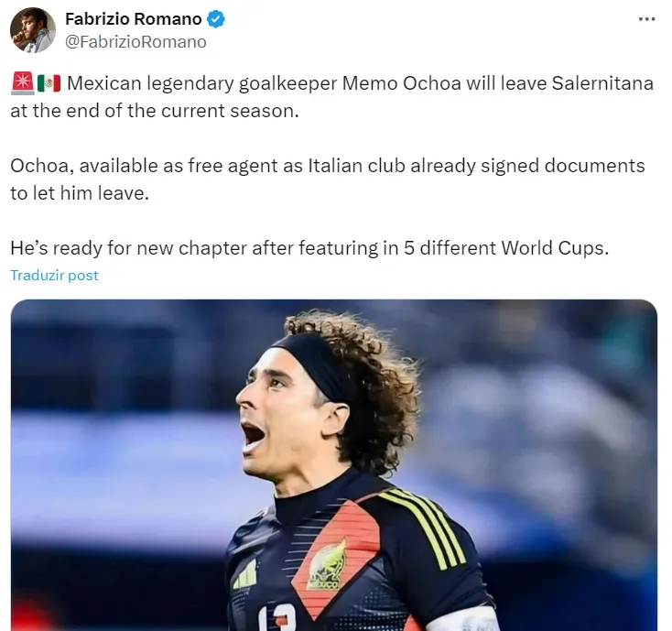
Task: Click the Traduzir post link
Action: (x=54, y=276)
